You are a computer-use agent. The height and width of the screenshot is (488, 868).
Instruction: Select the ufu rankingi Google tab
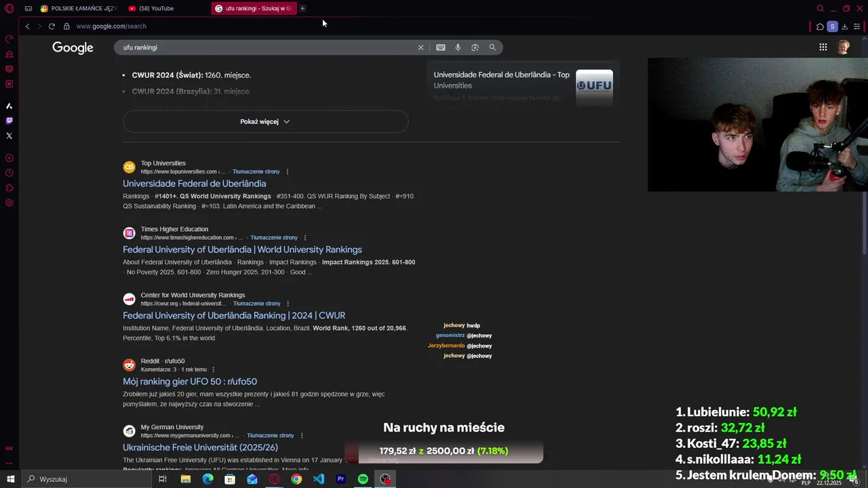[253, 9]
